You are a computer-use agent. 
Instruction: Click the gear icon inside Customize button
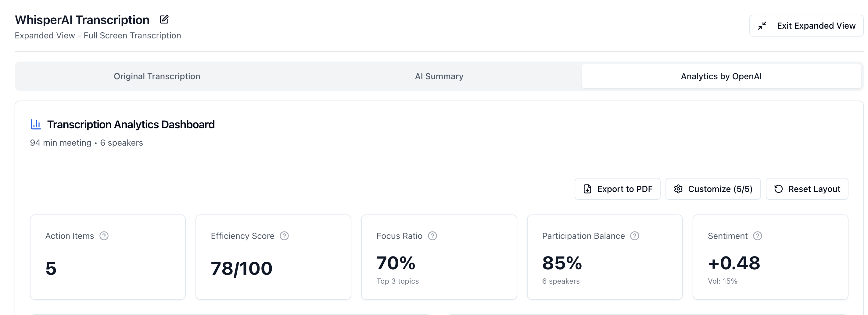pyautogui.click(x=678, y=189)
